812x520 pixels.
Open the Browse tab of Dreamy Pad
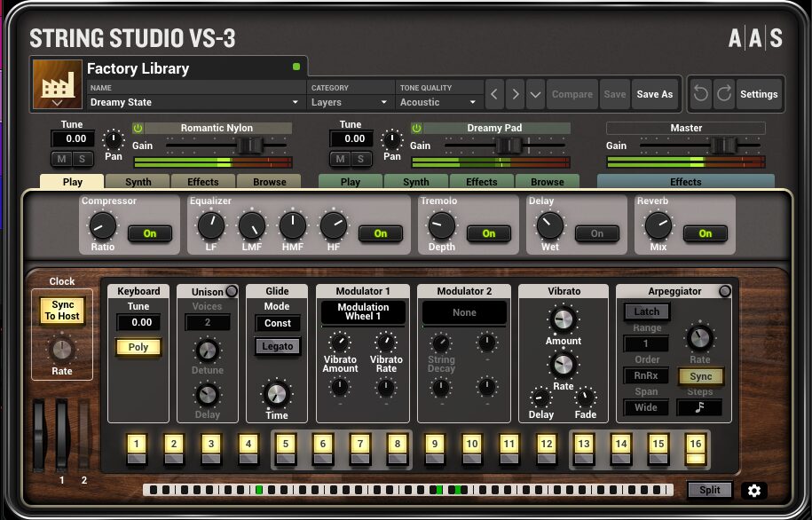pos(547,182)
